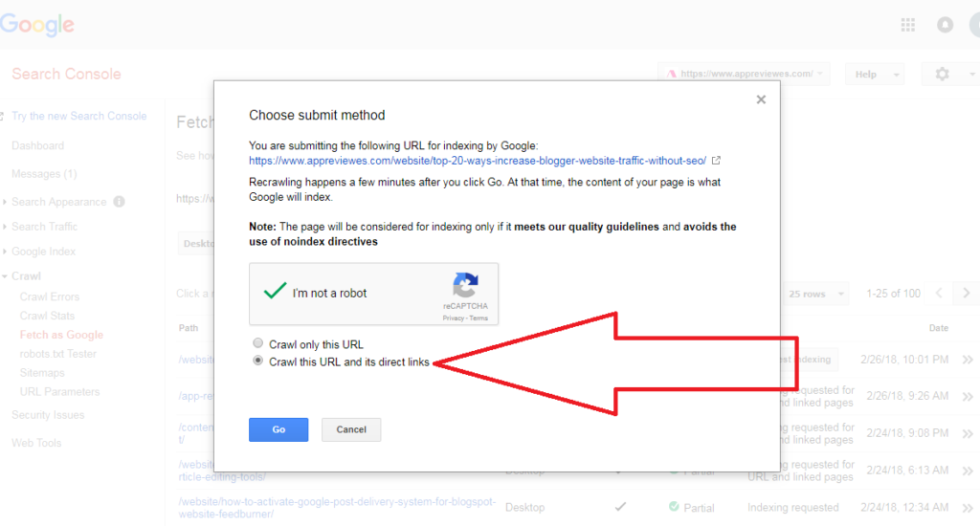Open Messages (1) in the sidebar
Image resolution: width=980 pixels, height=526 pixels.
(44, 174)
